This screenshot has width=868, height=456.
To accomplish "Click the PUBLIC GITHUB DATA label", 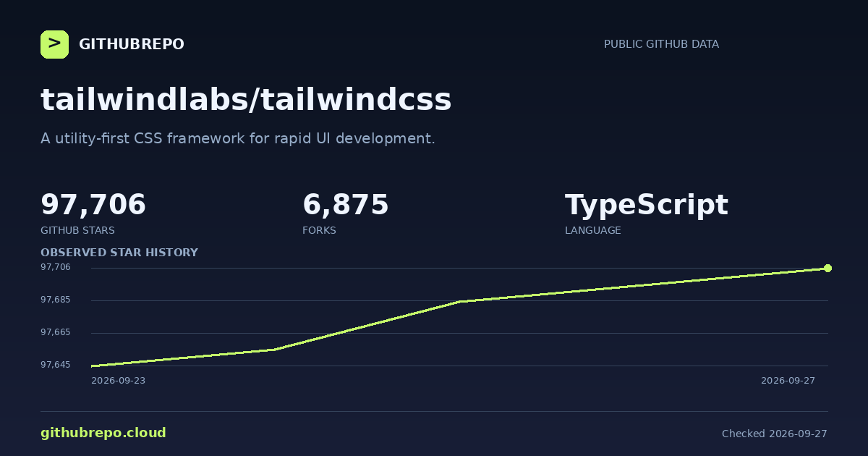I will pos(661,44).
